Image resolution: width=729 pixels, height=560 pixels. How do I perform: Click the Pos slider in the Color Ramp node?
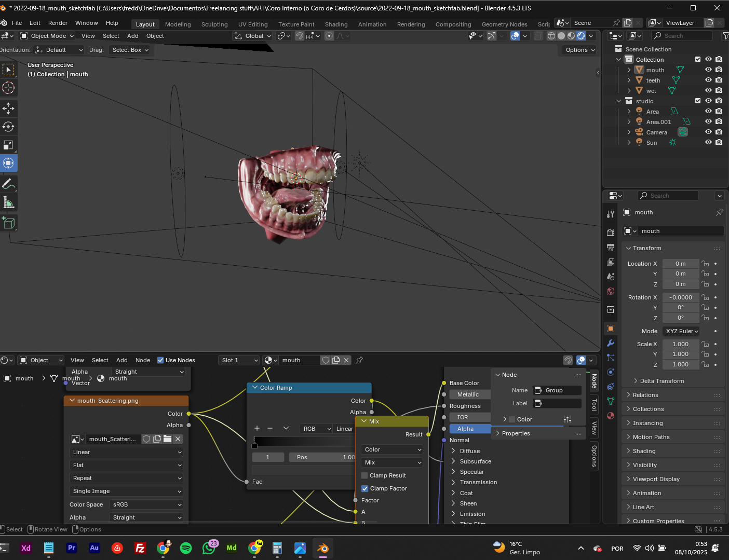click(x=322, y=457)
